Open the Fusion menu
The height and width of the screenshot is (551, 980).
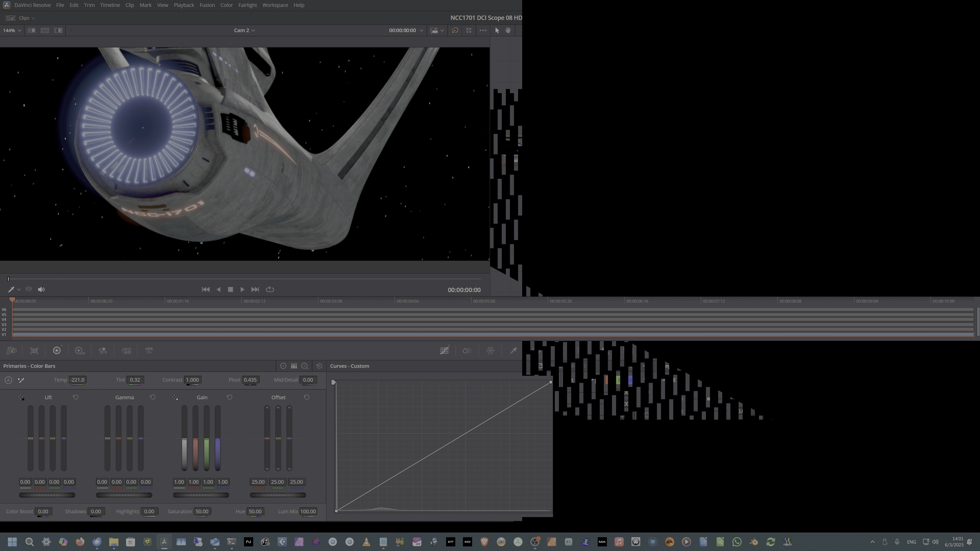207,5
